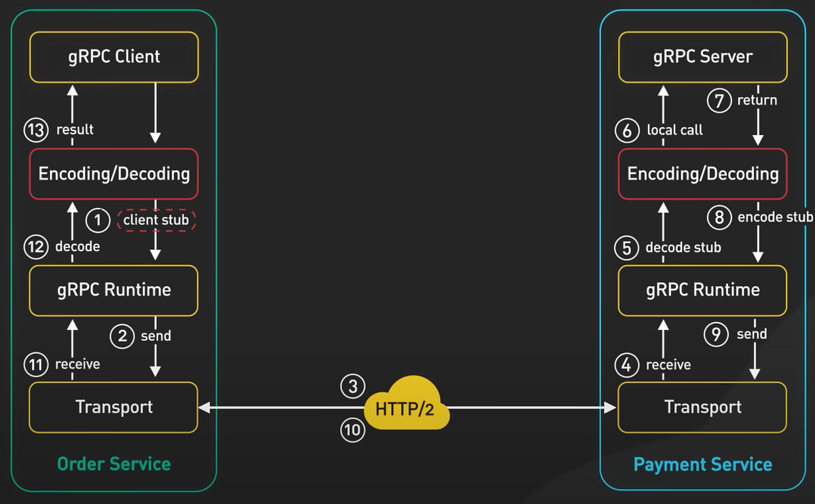Click step circle 7 labeled return
Image resolution: width=815 pixels, height=504 pixels.
719,101
